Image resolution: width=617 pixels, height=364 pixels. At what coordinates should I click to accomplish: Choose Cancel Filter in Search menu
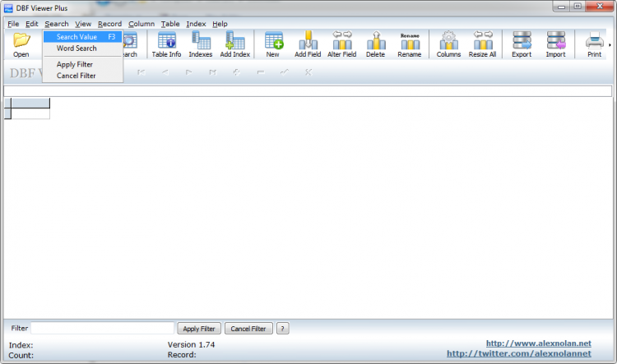click(82, 76)
